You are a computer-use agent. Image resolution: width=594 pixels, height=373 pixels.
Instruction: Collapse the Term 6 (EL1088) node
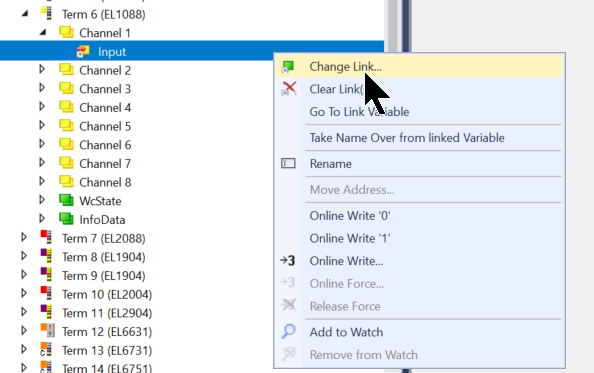tap(25, 14)
